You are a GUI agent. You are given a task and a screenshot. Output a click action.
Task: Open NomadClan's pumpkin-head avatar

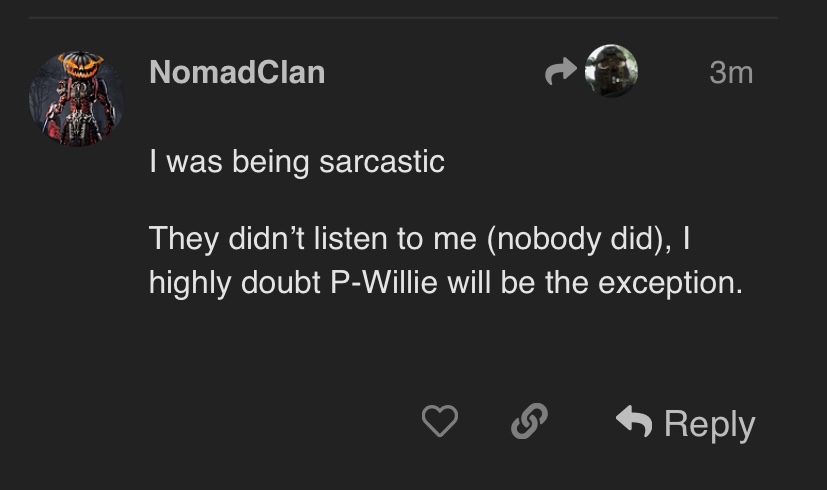coord(77,99)
